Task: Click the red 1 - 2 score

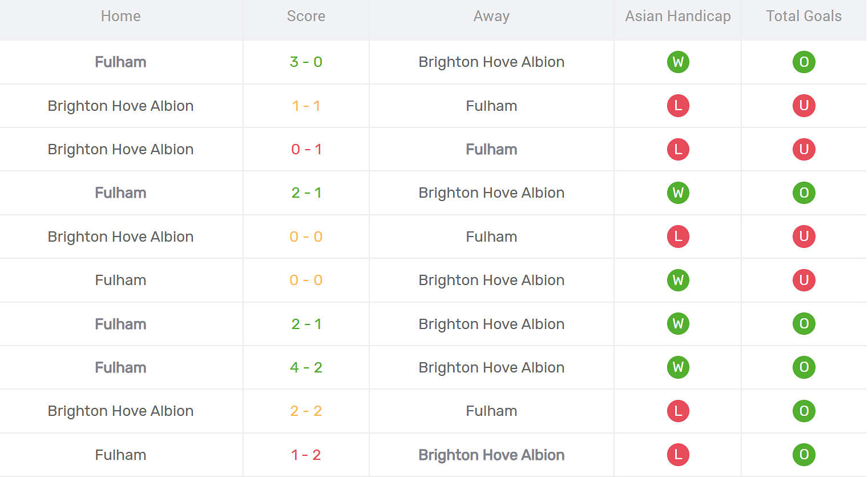Action: [306, 455]
